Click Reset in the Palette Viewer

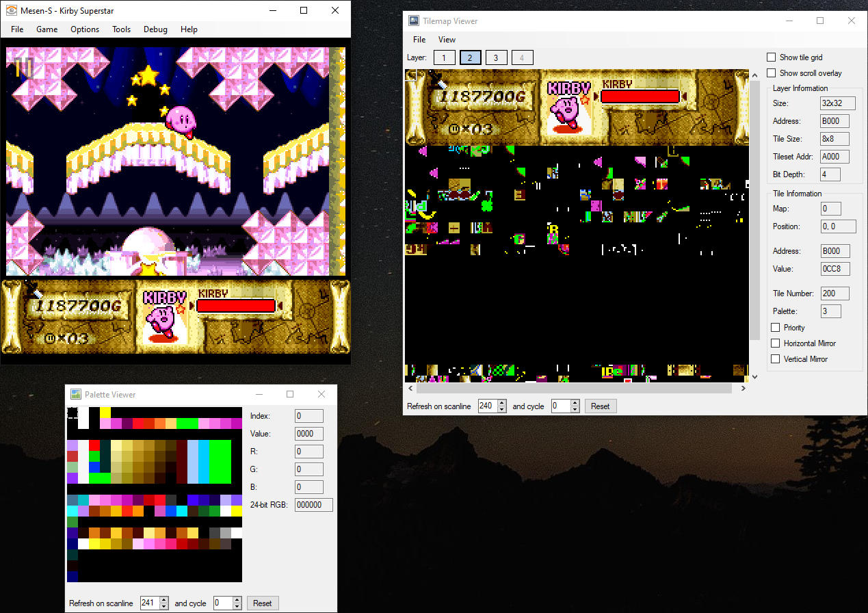click(263, 603)
